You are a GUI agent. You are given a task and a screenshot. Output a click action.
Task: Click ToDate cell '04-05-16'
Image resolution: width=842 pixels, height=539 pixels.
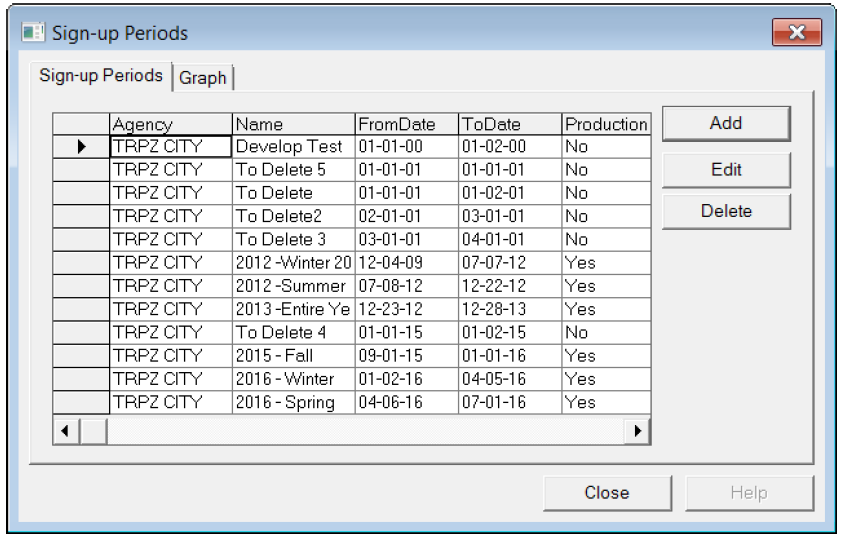[x=510, y=379]
